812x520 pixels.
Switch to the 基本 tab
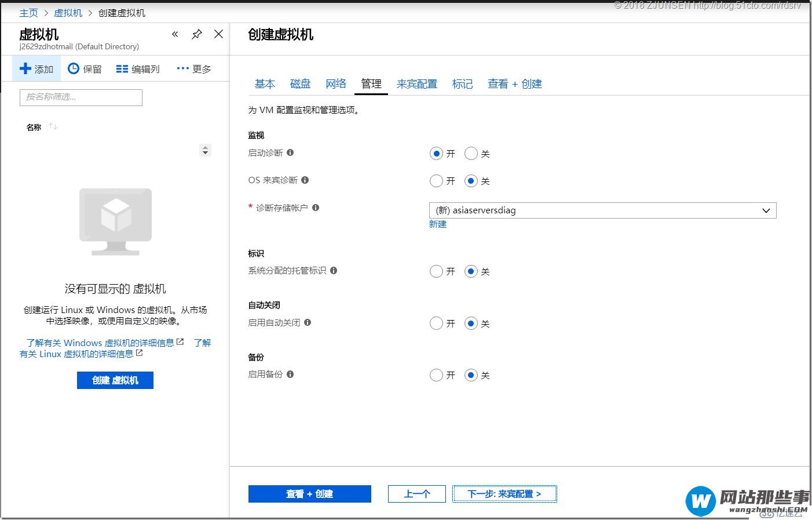tap(265, 84)
